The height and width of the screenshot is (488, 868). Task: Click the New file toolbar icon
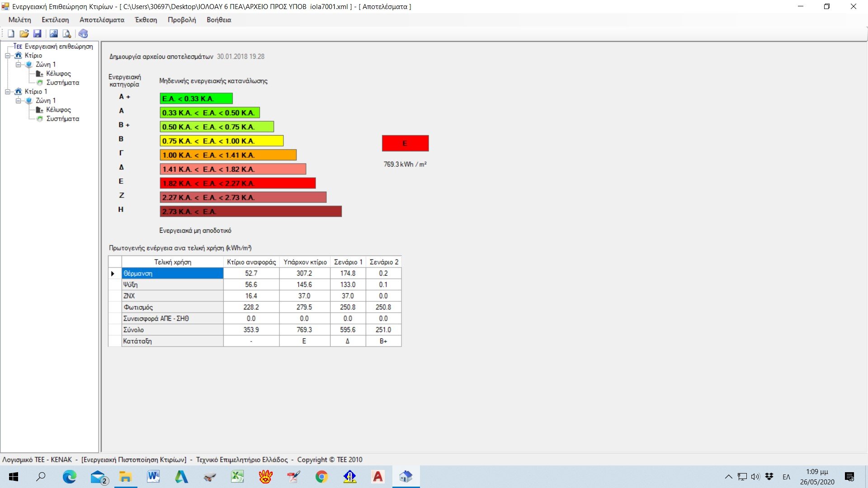coord(11,33)
